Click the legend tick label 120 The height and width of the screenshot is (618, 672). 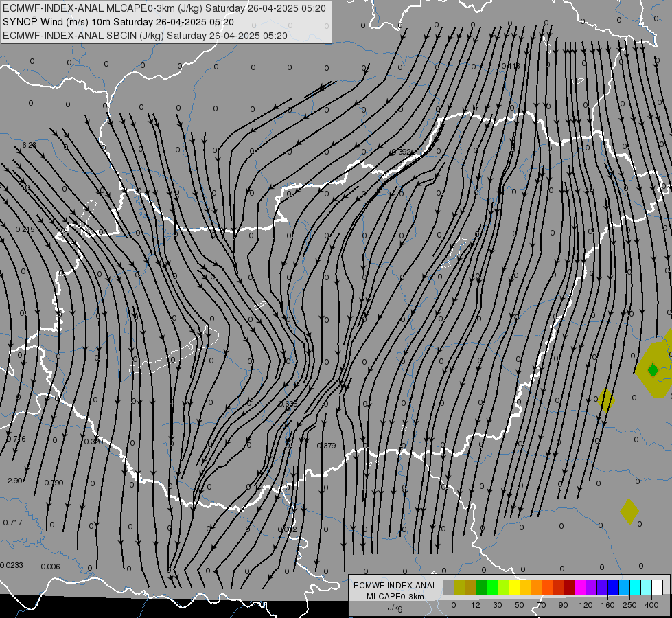(x=586, y=605)
